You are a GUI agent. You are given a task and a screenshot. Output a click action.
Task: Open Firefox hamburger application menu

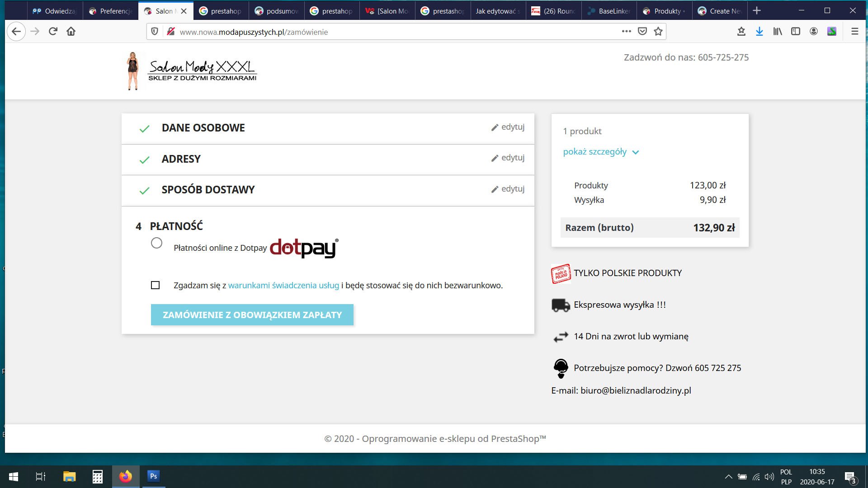coord(854,31)
